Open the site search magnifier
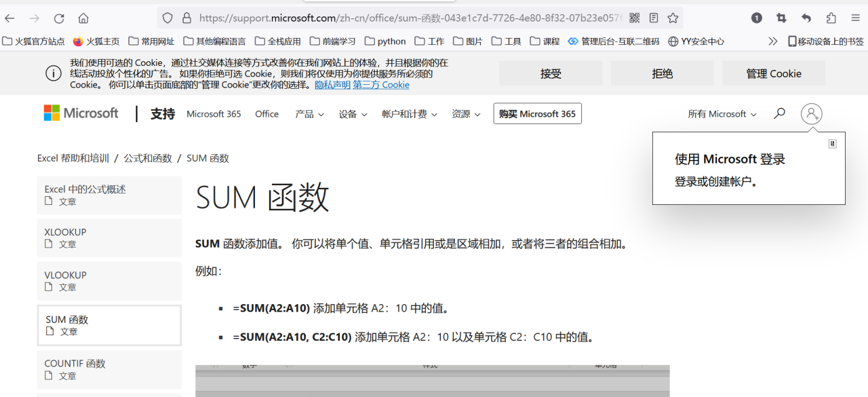 780,113
